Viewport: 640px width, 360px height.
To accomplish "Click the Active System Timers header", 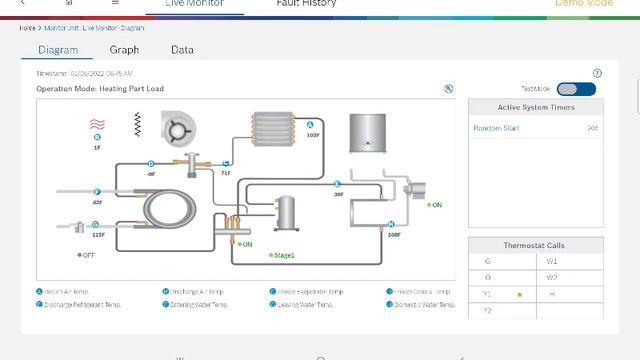I will pyautogui.click(x=536, y=107).
